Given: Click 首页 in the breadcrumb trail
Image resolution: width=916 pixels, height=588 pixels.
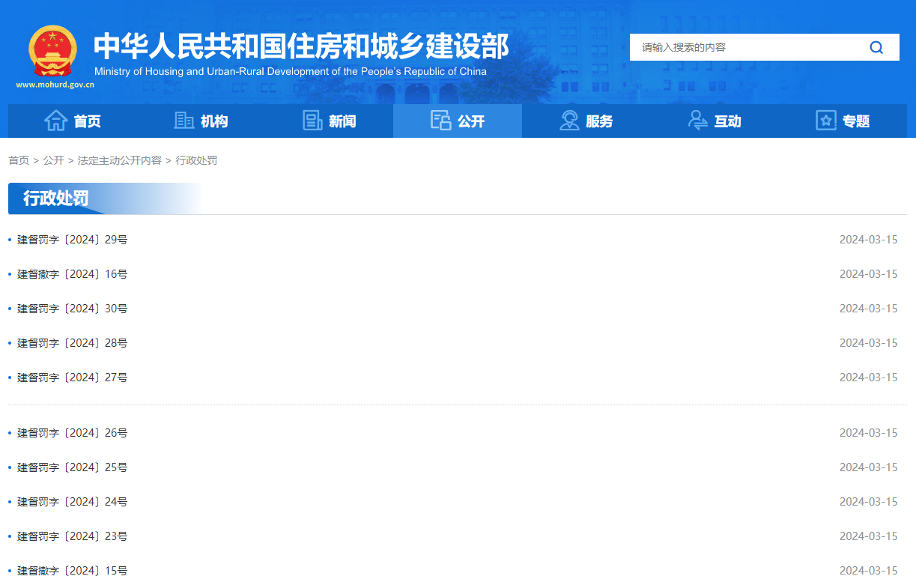Looking at the screenshot, I should pos(18,160).
